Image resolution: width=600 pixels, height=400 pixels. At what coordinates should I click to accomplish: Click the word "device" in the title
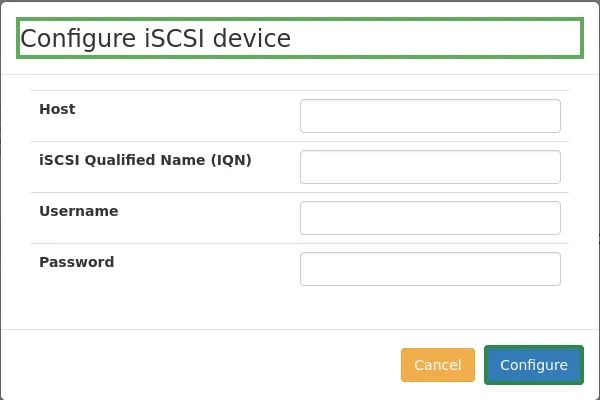click(x=250, y=39)
